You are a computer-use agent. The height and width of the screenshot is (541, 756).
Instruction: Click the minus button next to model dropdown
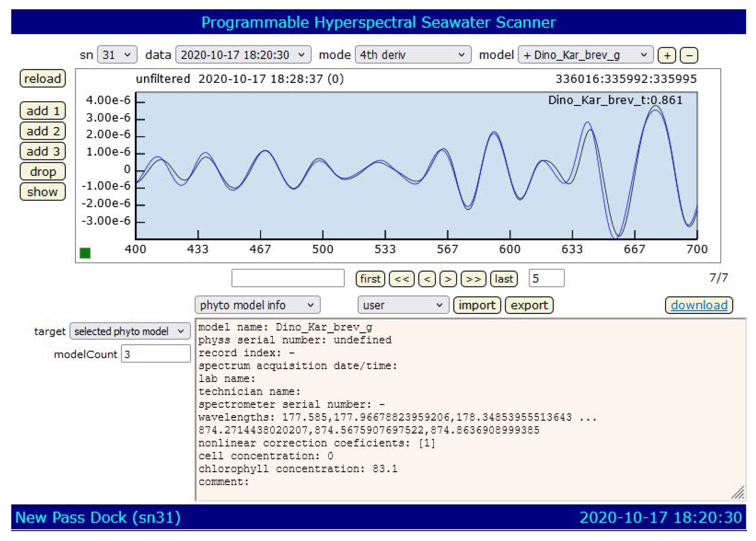click(689, 55)
